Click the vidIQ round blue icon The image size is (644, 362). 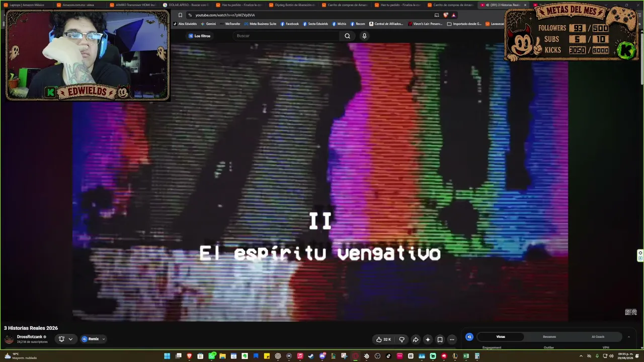(x=469, y=337)
